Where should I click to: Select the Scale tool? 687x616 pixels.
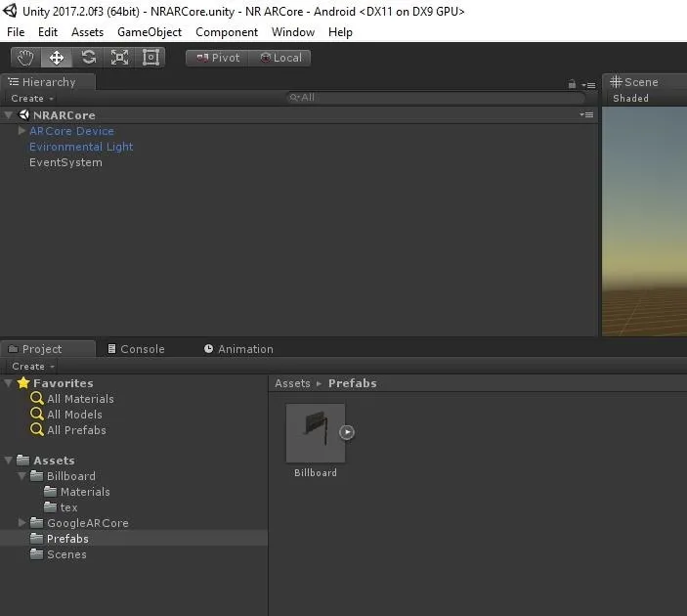[x=119, y=58]
